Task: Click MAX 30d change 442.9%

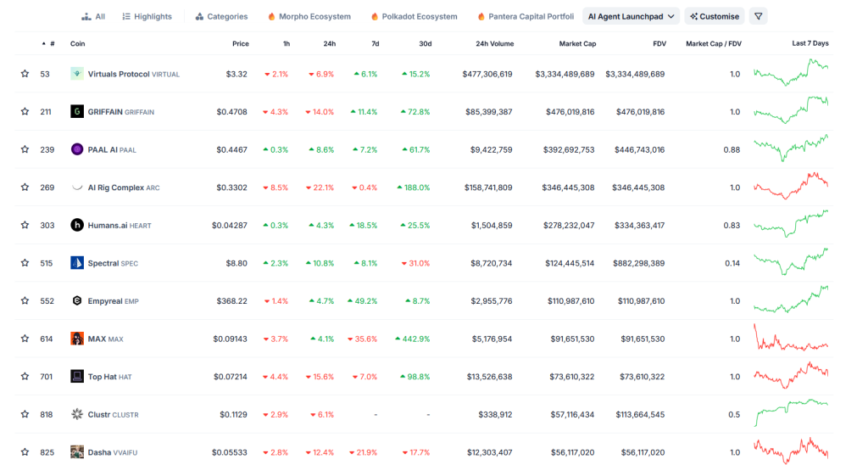Action: tap(413, 339)
